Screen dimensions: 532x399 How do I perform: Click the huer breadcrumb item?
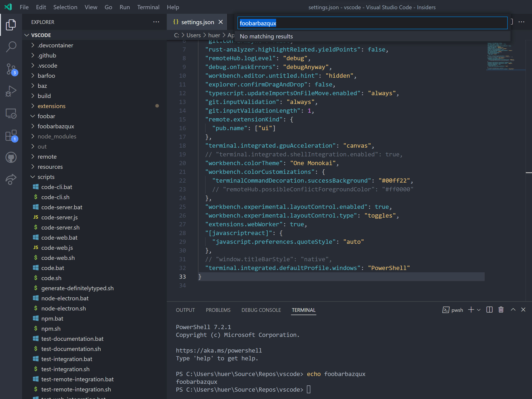click(214, 35)
